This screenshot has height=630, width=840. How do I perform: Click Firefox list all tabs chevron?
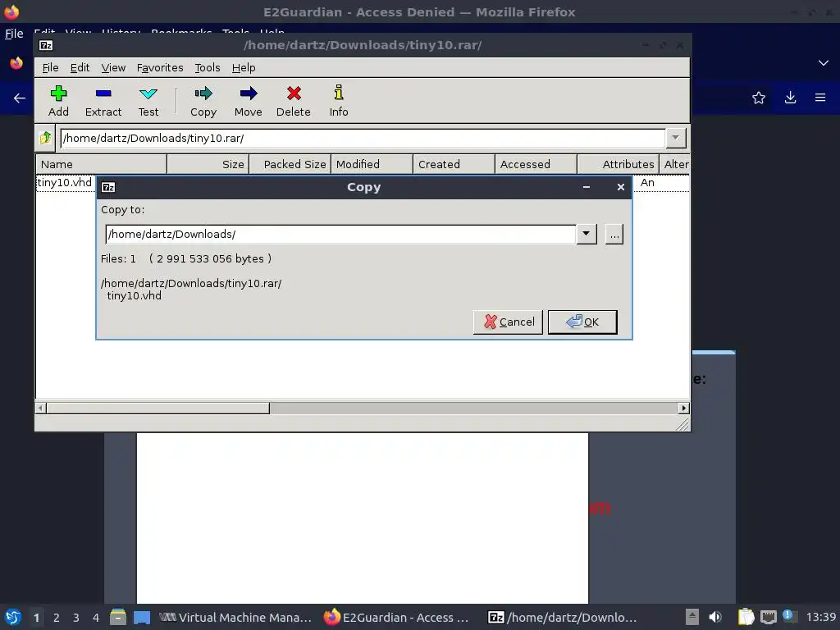[x=824, y=63]
